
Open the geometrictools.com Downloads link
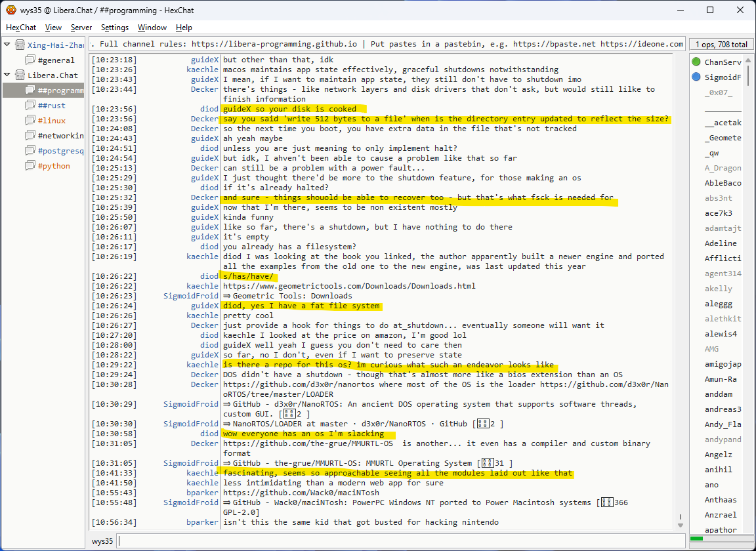click(x=348, y=286)
